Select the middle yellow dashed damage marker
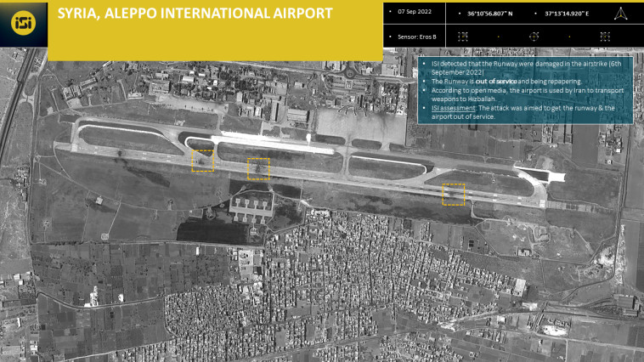 pos(258,169)
